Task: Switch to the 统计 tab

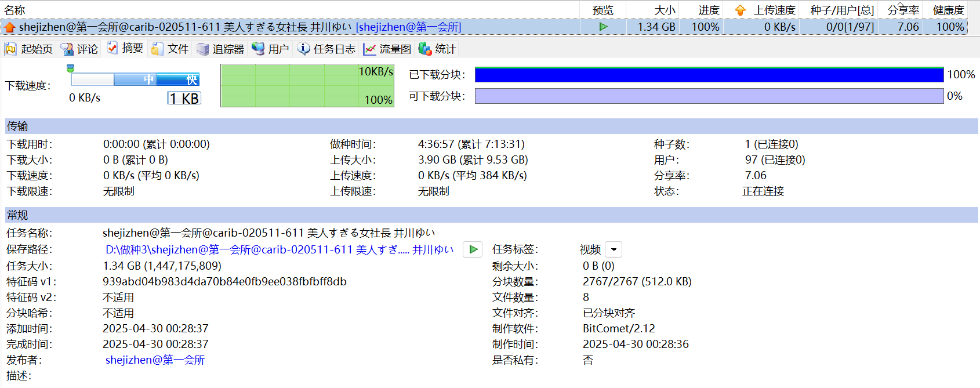Action: click(438, 49)
